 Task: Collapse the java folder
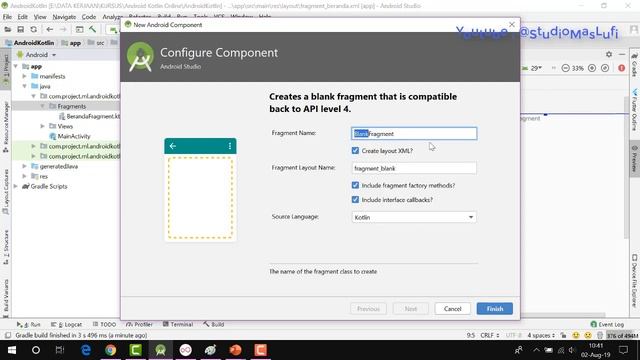[x=24, y=86]
